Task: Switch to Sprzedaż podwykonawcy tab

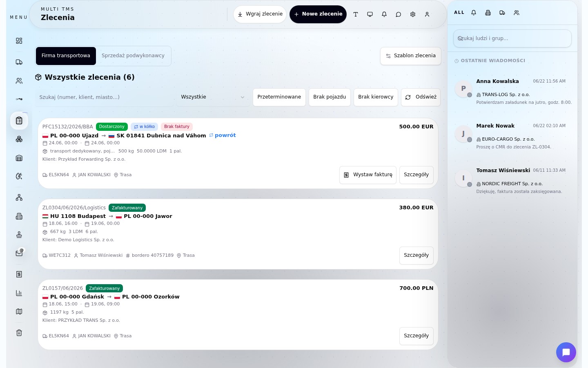Action: click(133, 56)
